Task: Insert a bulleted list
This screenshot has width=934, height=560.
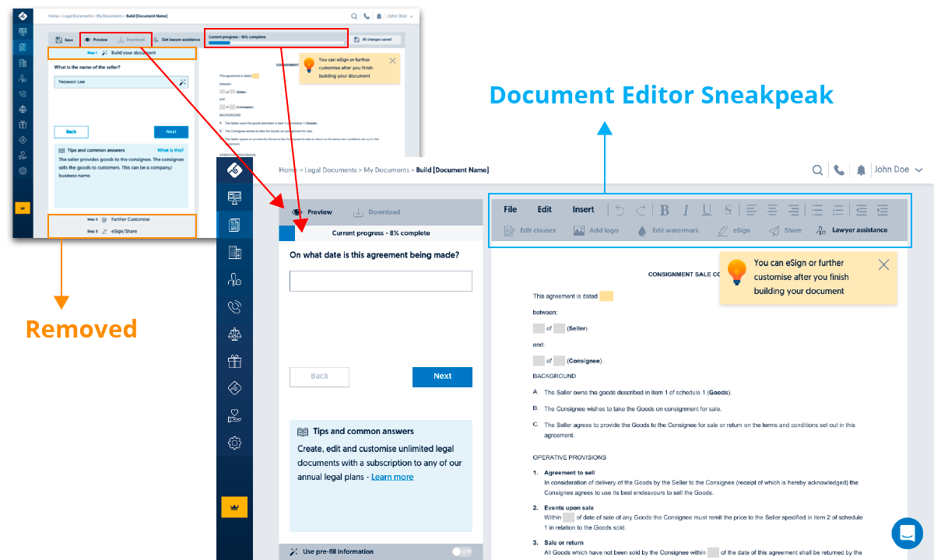Action: tap(817, 210)
